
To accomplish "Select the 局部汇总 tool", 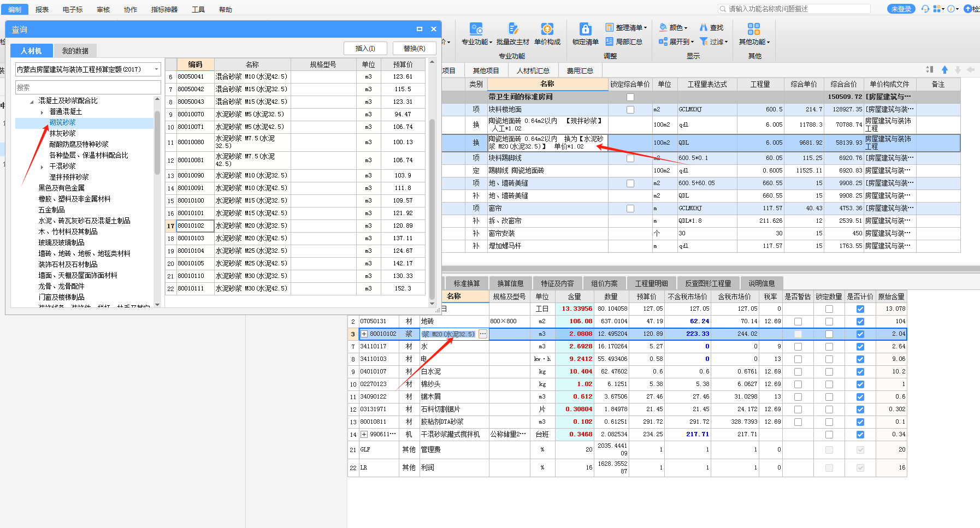I will [624, 41].
